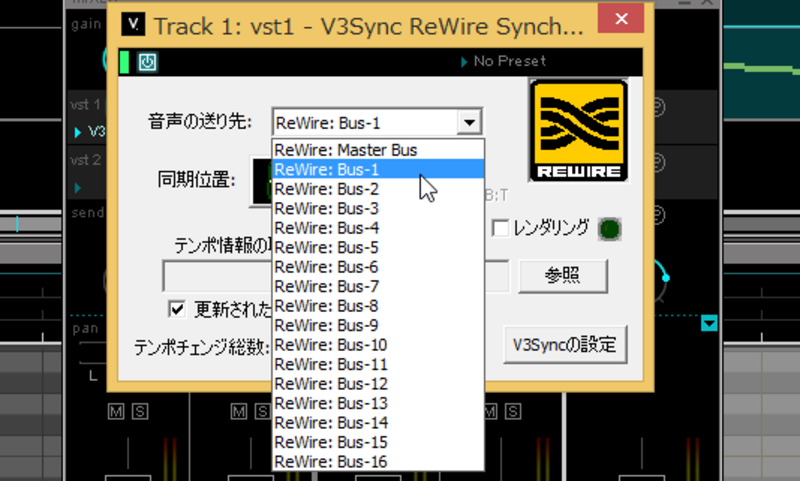Screen dimensions: 800x481
Task: Click the 参照 browse button
Action: click(562, 275)
